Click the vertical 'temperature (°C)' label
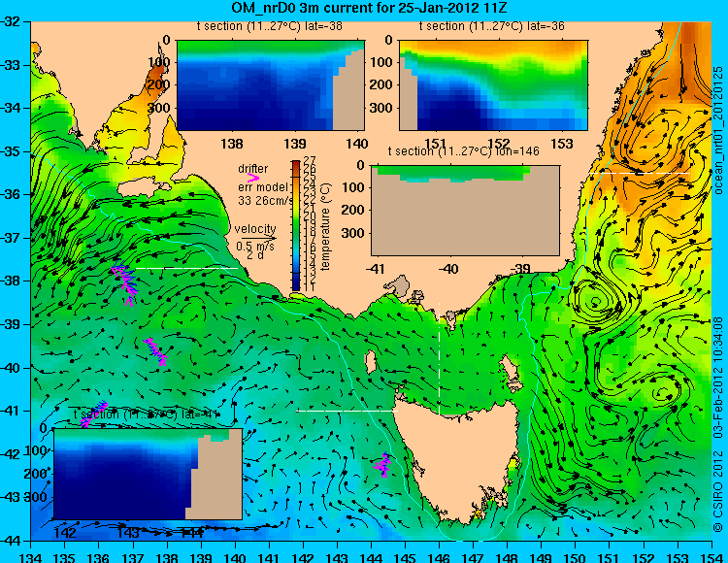 pyautogui.click(x=326, y=226)
